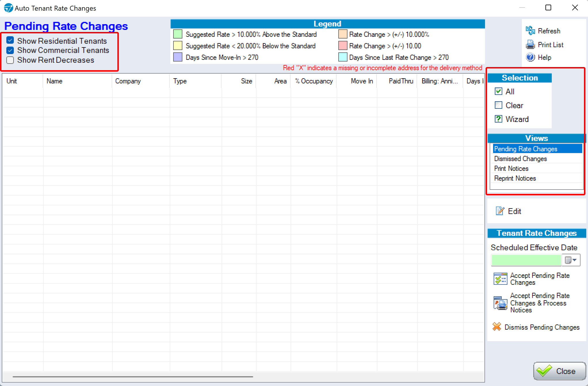Screen dimensions: 588x386
Task: Open the Scheduled Effective Date calendar dropdown
Action: [571, 260]
